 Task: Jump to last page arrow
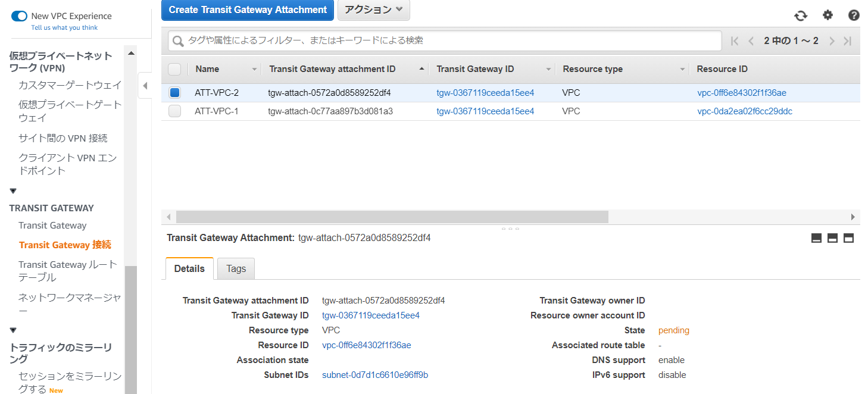click(848, 41)
